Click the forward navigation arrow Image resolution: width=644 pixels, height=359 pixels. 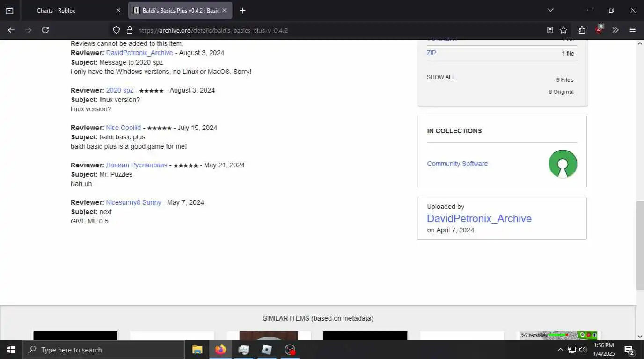[x=28, y=30]
